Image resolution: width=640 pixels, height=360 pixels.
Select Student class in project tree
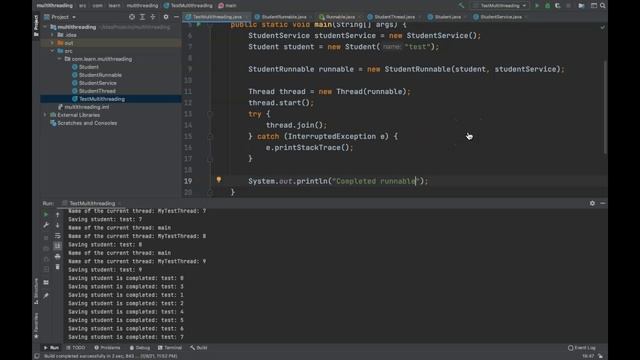[x=89, y=67]
